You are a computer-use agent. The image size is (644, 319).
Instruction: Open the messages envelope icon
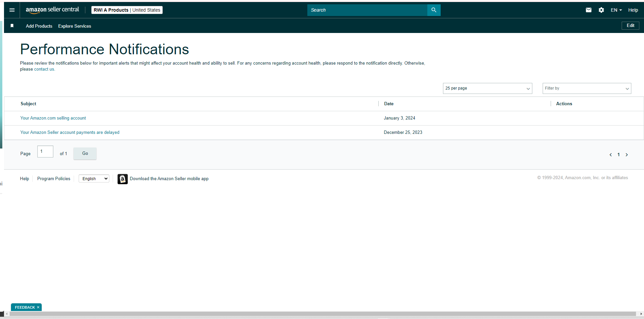(589, 10)
